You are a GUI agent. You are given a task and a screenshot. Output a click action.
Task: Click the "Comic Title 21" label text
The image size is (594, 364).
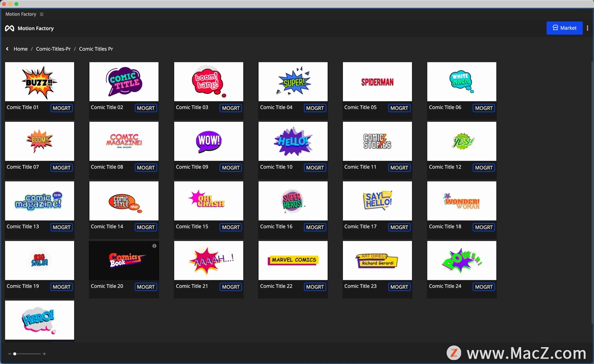(x=192, y=286)
